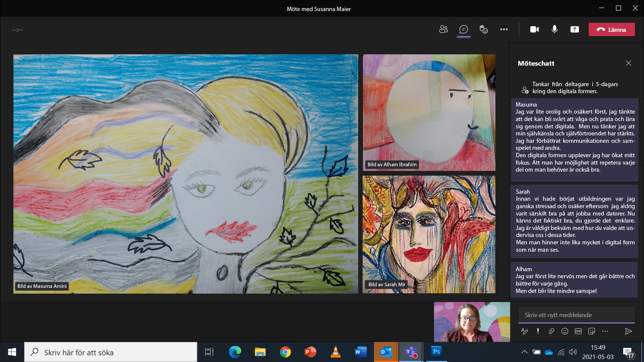The image size is (644, 362).
Task: Click the 'Bild av Sarah Mir' label
Action: 387,284
